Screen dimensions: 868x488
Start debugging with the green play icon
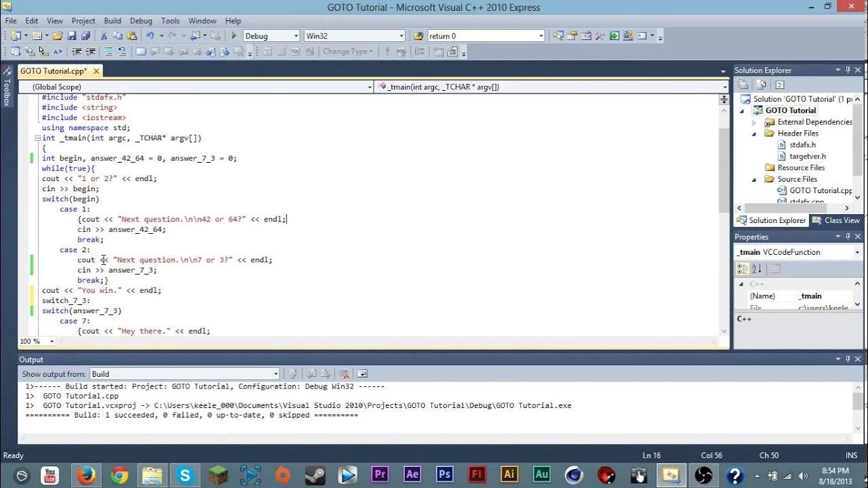(234, 36)
